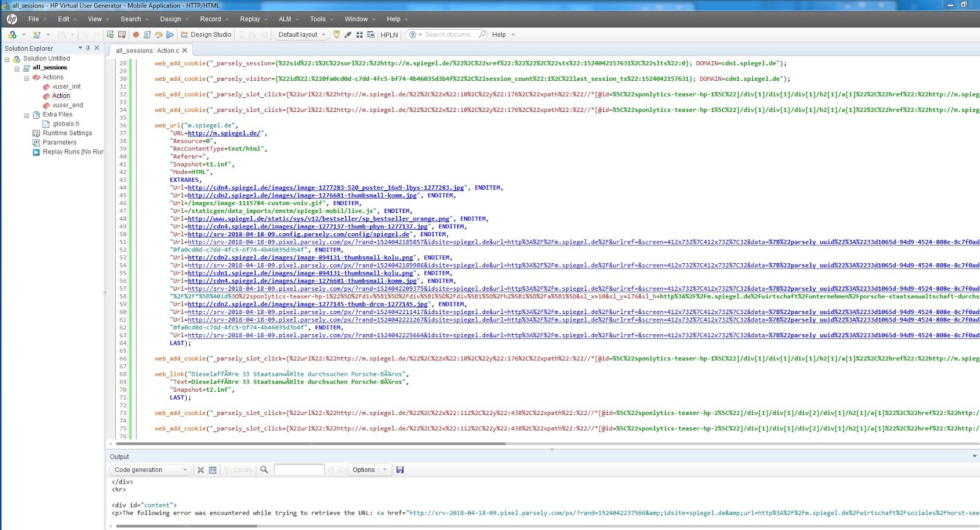Click the shield icon after Default layout

coord(336,35)
